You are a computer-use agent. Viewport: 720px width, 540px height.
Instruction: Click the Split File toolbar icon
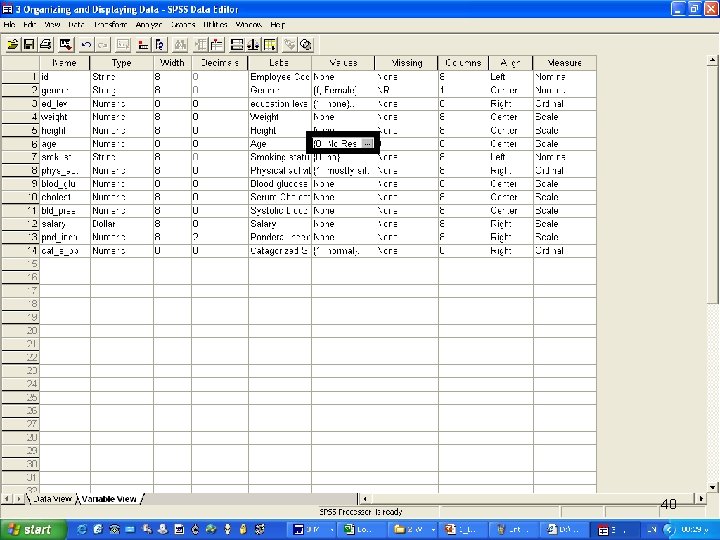(x=237, y=45)
